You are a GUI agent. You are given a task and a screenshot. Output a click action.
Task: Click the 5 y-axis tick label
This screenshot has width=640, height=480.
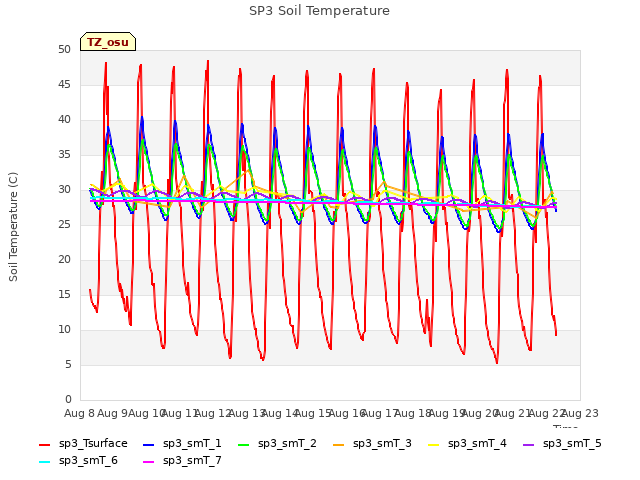(x=68, y=364)
